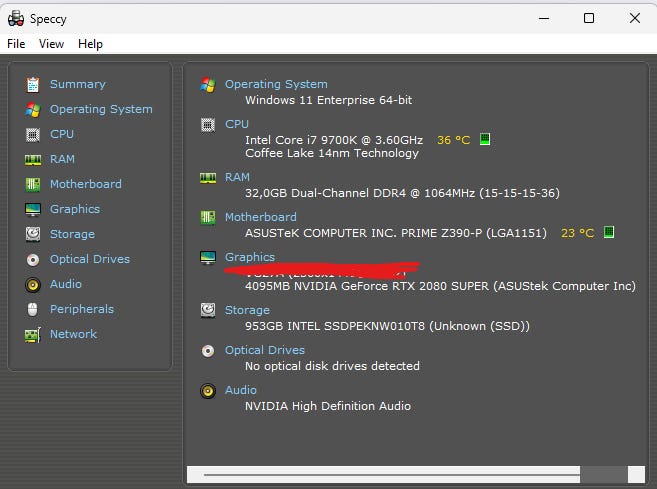
Task: Click Audio speaker icon in main summary panel
Action: (x=208, y=391)
